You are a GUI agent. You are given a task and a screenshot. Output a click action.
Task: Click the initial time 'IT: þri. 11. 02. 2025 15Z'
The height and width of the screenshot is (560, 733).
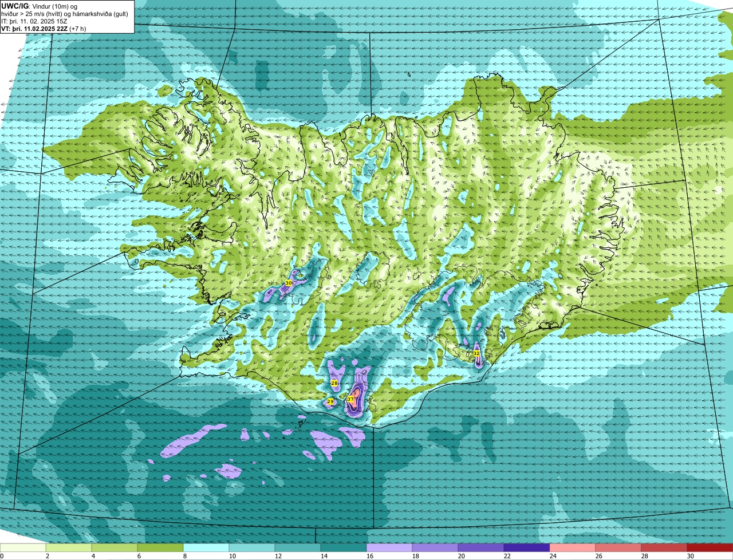click(36, 21)
